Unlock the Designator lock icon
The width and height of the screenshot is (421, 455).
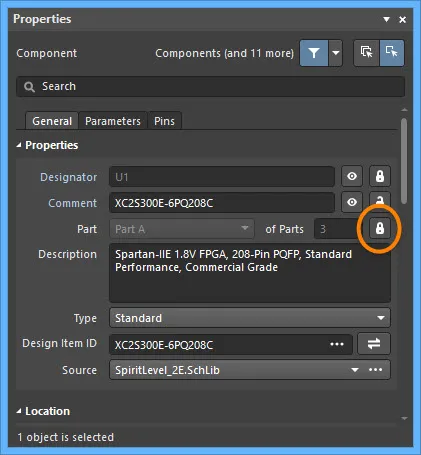[380, 176]
